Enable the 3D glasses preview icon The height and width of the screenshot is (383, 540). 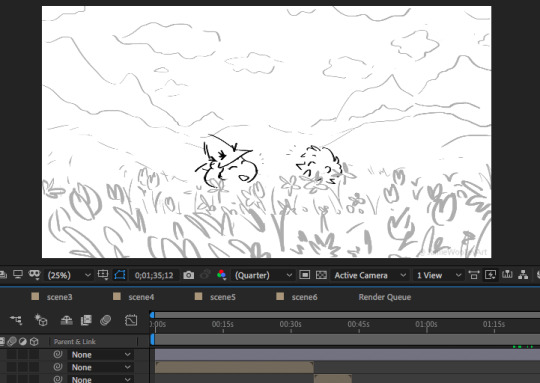pyautogui.click(x=34, y=275)
